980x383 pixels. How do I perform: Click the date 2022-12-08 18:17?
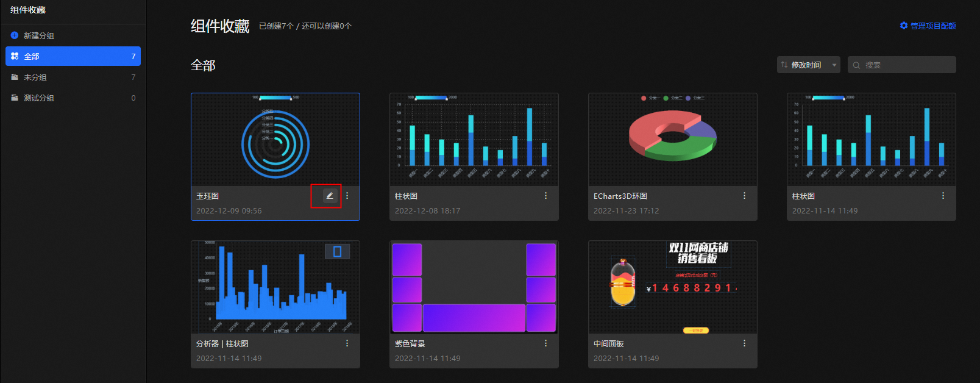[428, 211]
